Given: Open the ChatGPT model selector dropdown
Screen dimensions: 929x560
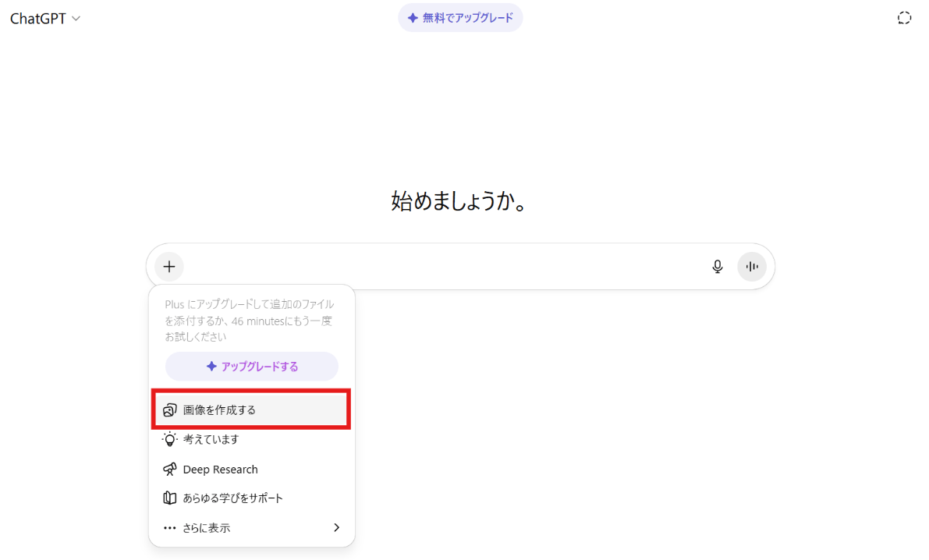Looking at the screenshot, I should (x=45, y=19).
